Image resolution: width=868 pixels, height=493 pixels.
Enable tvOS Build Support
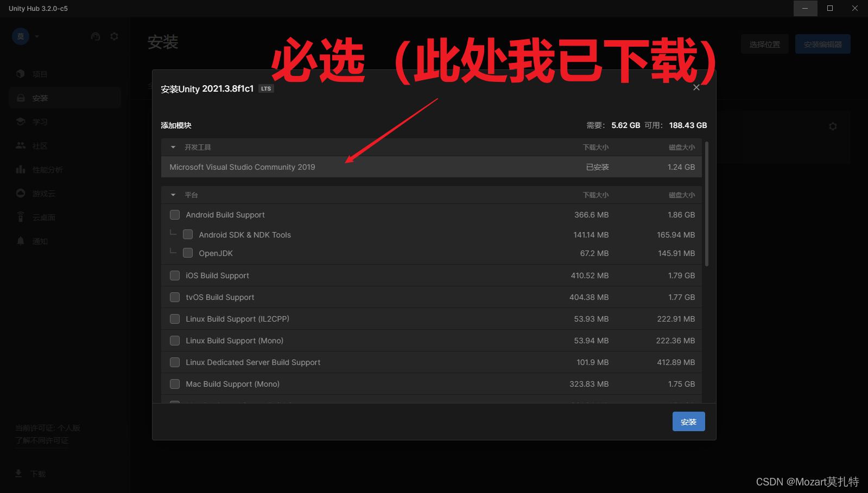[175, 297]
